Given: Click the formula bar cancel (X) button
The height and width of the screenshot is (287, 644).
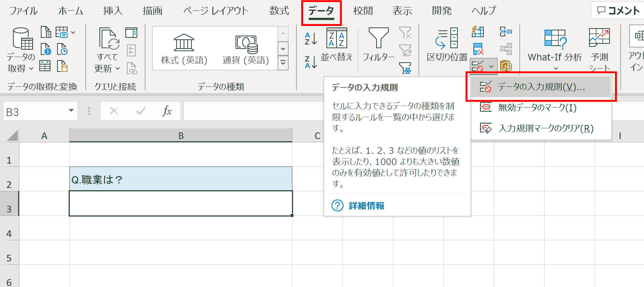Looking at the screenshot, I should tap(114, 111).
